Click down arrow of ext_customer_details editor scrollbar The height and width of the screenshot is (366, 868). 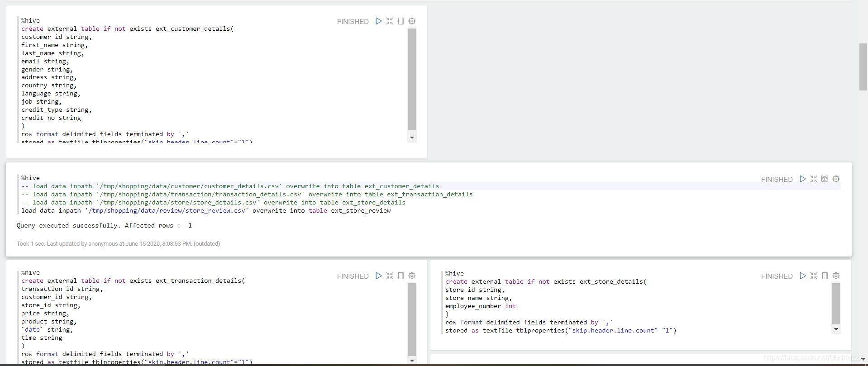412,138
